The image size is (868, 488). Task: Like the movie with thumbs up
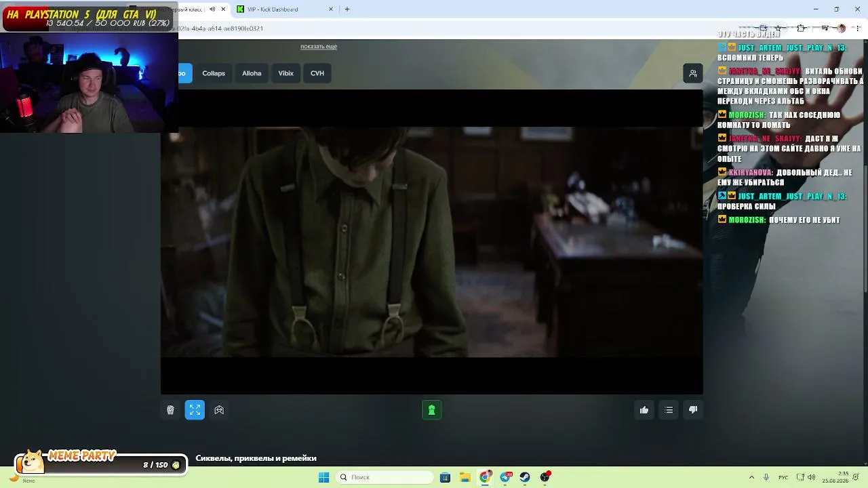point(644,410)
